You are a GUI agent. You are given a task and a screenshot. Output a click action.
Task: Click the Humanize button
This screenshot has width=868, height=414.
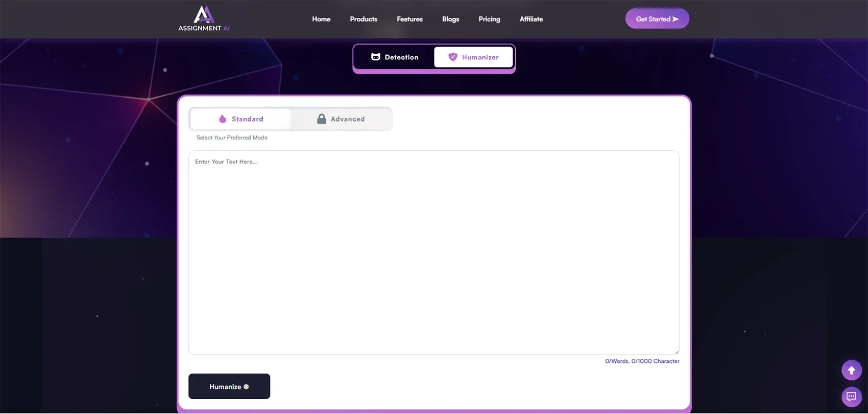coord(229,386)
